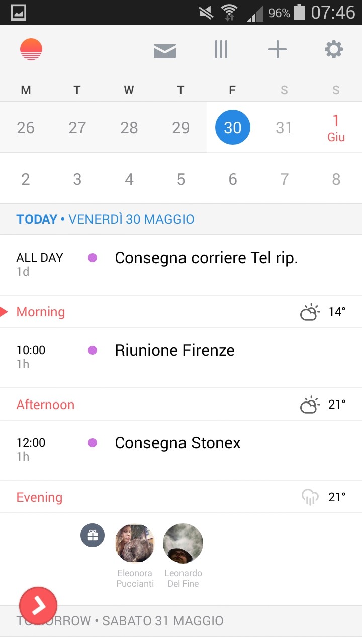Add a new event with plus icon
The width and height of the screenshot is (362, 644).
[277, 50]
